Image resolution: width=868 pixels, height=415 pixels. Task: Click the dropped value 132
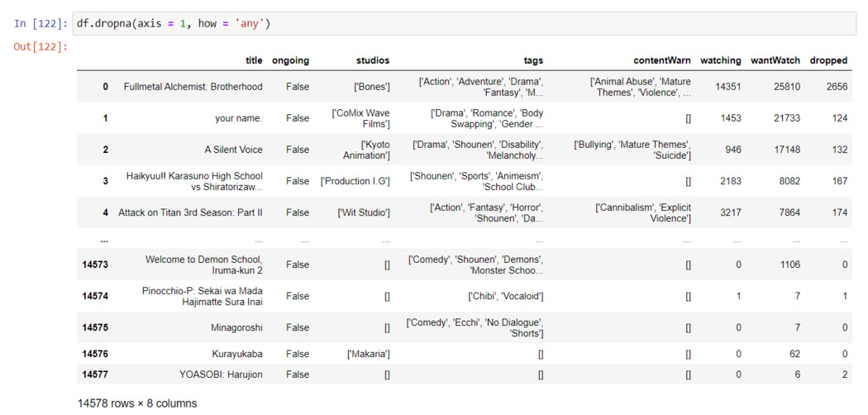click(x=840, y=150)
